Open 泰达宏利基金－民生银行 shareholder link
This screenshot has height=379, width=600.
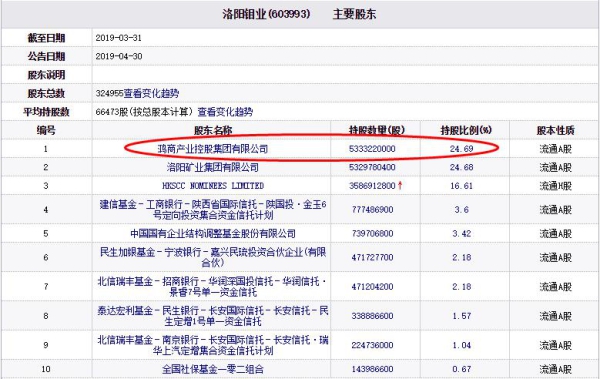(213, 316)
